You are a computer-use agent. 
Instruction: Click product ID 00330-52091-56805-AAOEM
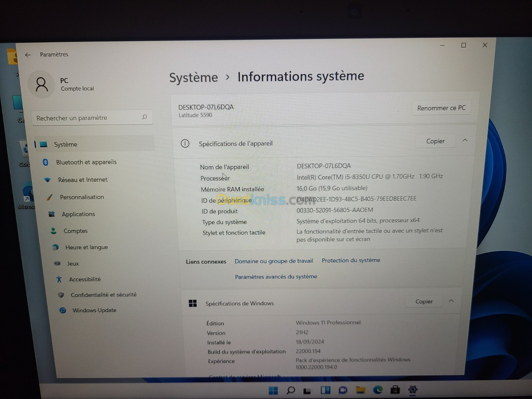[335, 210]
